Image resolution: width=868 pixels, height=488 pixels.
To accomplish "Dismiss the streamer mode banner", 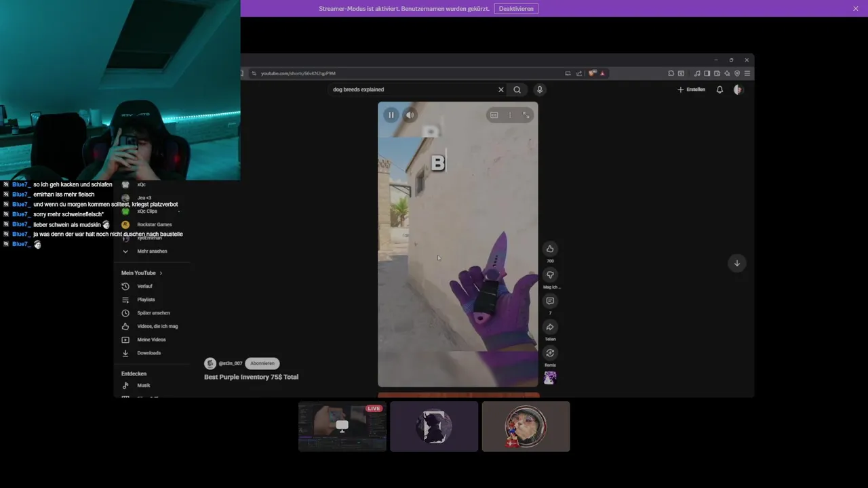I will (x=856, y=9).
